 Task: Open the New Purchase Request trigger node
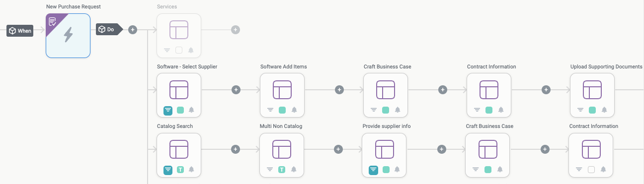68,36
